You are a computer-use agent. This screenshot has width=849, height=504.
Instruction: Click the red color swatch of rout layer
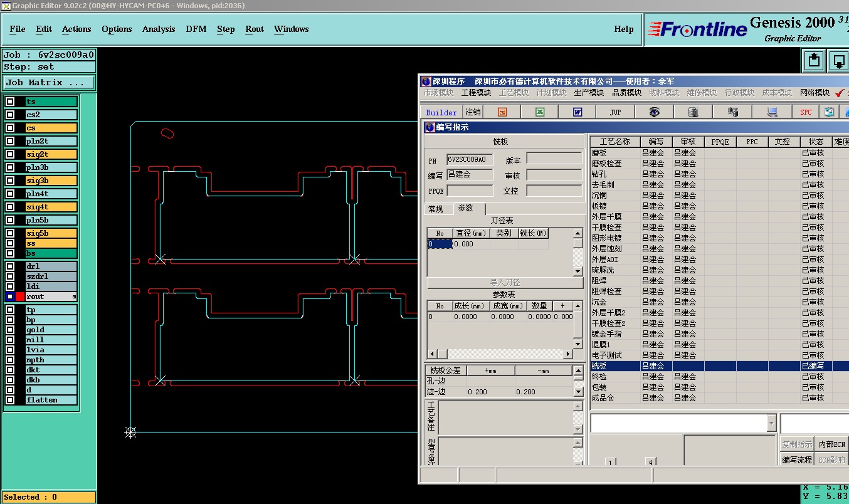tap(20, 297)
